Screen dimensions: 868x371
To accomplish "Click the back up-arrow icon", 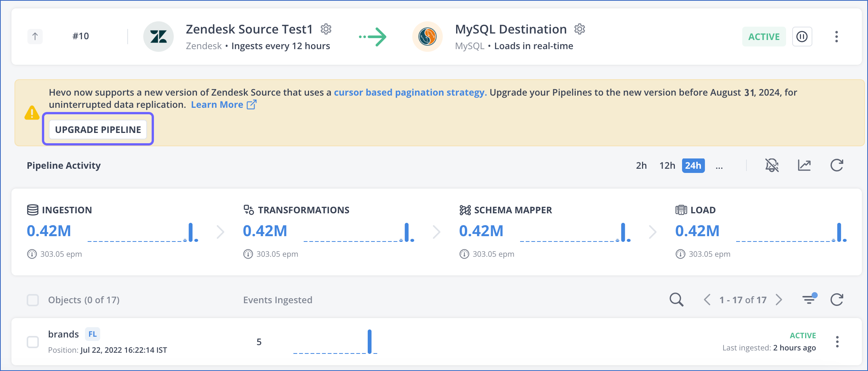I will point(35,37).
